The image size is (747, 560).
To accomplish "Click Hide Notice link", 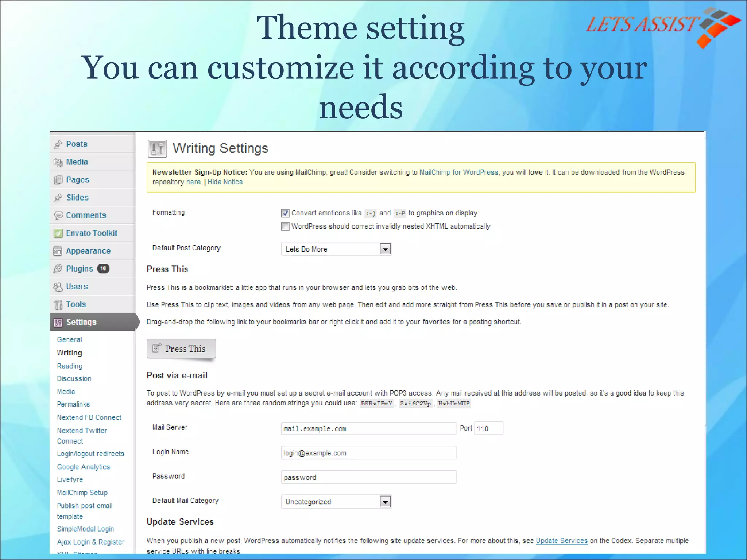I will [225, 182].
